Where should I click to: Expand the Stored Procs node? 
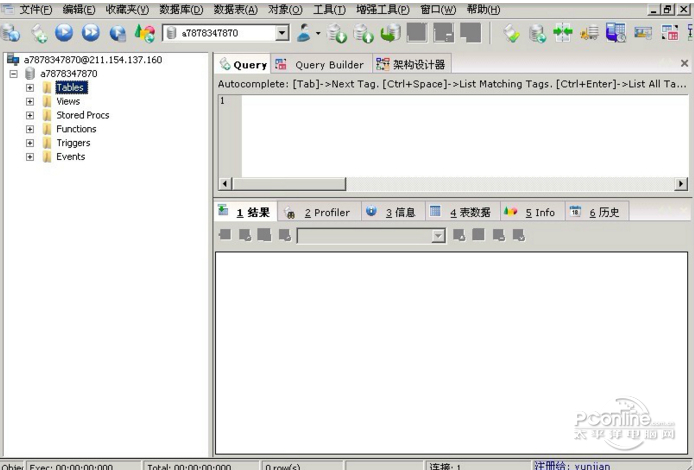tap(30, 116)
